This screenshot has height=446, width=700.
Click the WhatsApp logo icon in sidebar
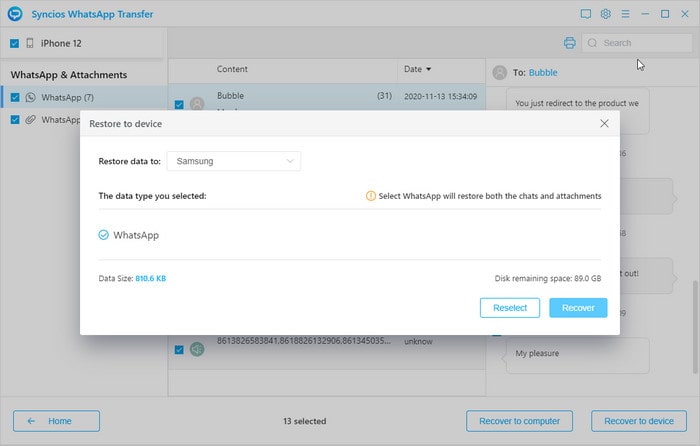pyautogui.click(x=30, y=97)
